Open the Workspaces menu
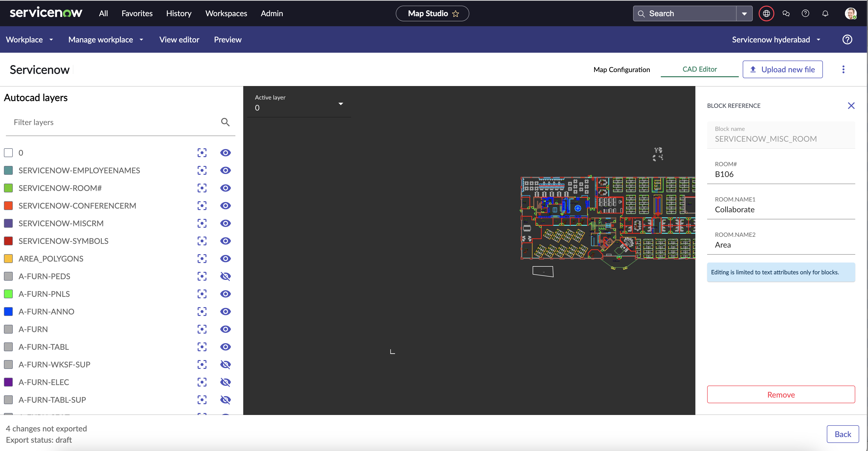 pos(226,13)
